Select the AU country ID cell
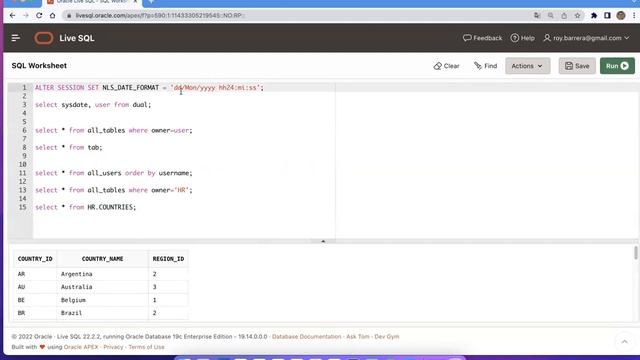640x360 pixels. tap(35, 287)
